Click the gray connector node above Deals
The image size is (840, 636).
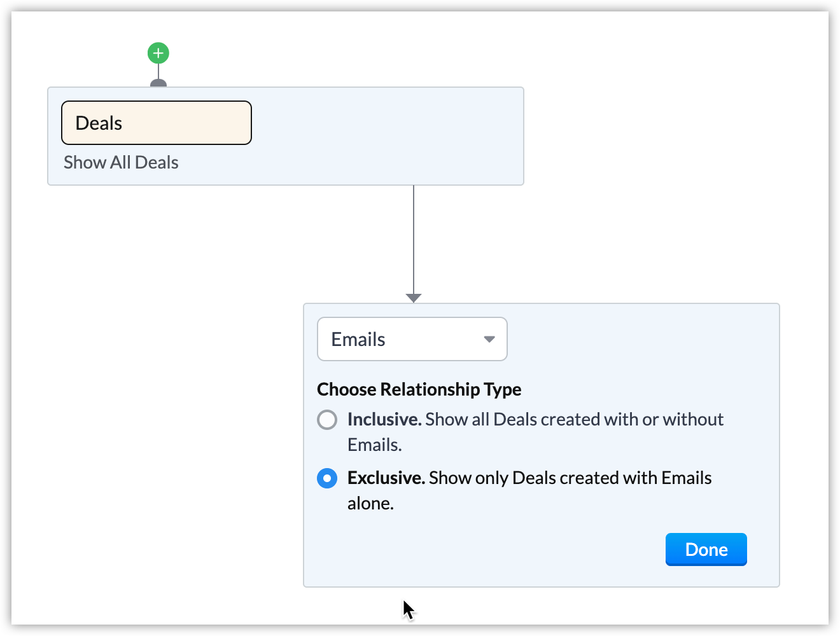[x=158, y=83]
